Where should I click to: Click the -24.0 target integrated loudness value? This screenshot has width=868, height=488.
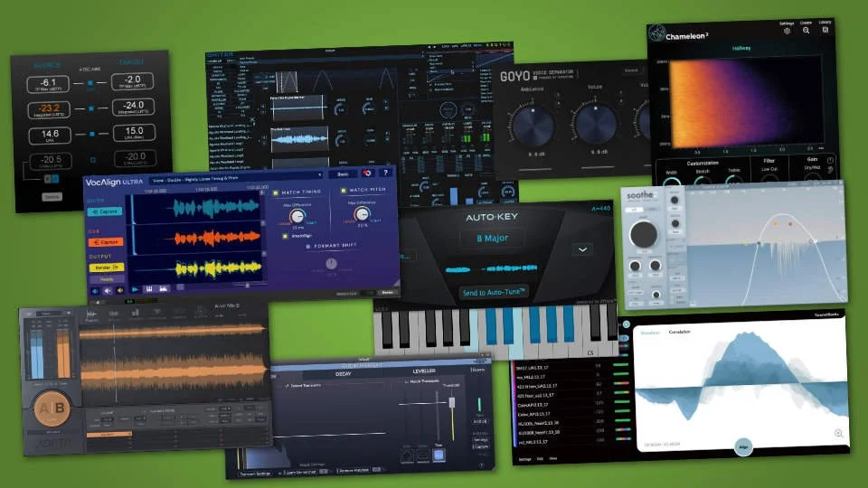(x=134, y=107)
